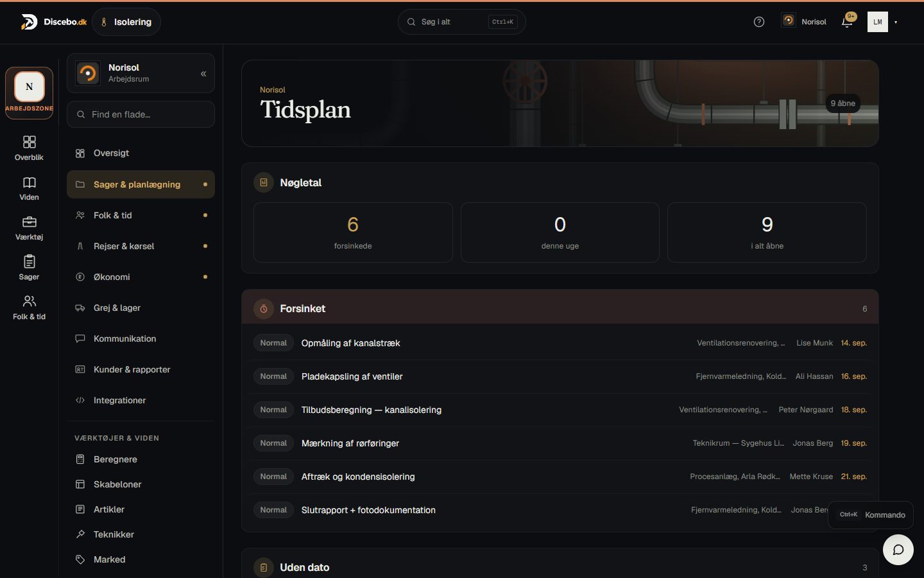The width and height of the screenshot is (924, 578).
Task: Open the Isolering branch selector
Action: (126, 22)
